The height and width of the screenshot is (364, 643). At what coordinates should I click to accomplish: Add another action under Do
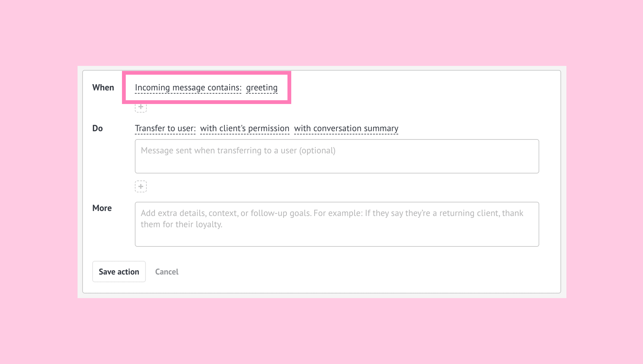pyautogui.click(x=141, y=186)
